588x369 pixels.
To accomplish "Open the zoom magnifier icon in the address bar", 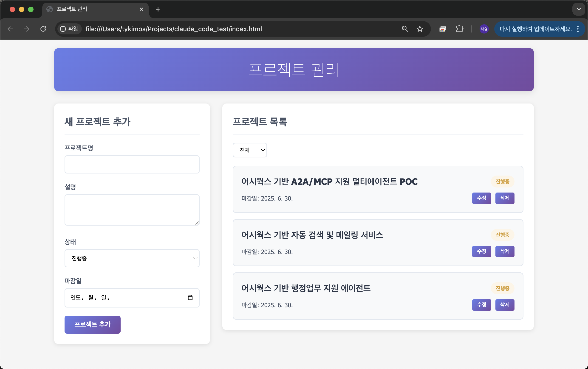I will 405,29.
